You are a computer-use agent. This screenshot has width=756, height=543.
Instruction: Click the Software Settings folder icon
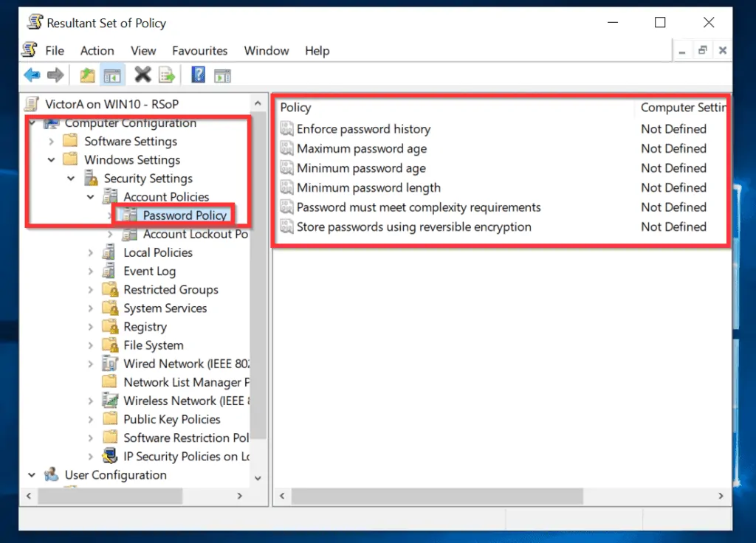[70, 141]
